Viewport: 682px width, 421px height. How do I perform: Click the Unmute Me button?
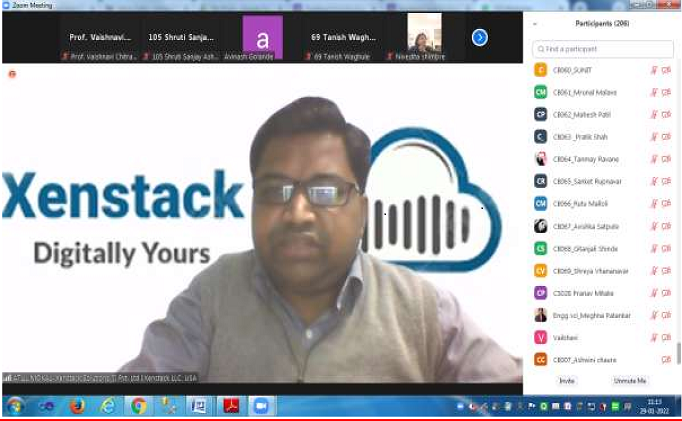coord(629,381)
